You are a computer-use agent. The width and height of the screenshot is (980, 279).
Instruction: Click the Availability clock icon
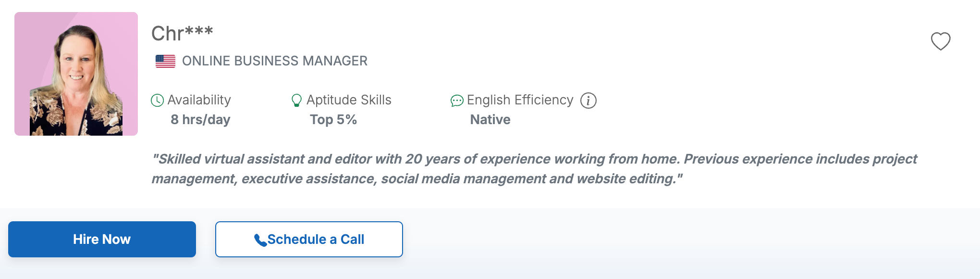click(x=157, y=100)
